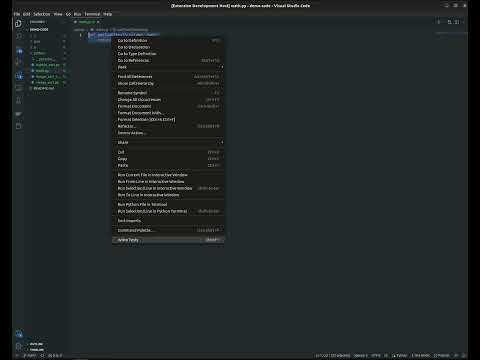Viewport: 480px width, 360px height.
Task: Open the Terminal menu
Action: tap(92, 14)
